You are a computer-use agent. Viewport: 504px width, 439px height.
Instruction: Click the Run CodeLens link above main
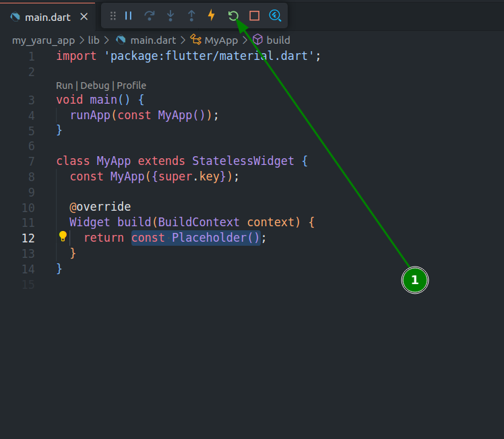tap(64, 86)
